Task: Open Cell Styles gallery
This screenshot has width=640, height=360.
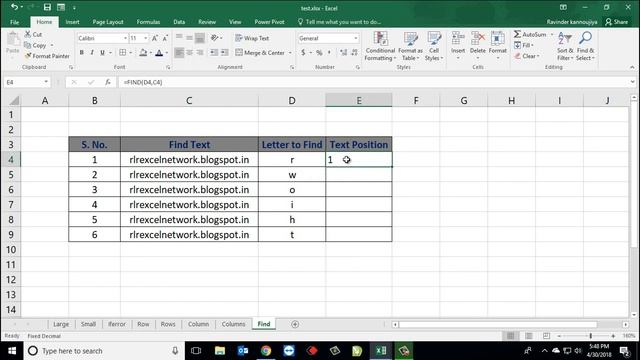Action: point(434,46)
